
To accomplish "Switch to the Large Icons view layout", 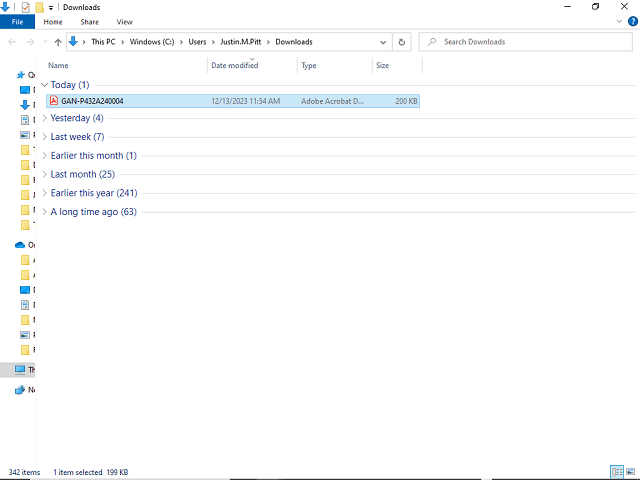I will (x=630, y=472).
